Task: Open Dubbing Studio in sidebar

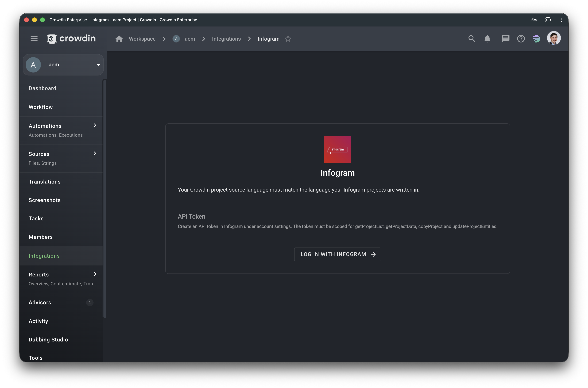Action: 61,340
